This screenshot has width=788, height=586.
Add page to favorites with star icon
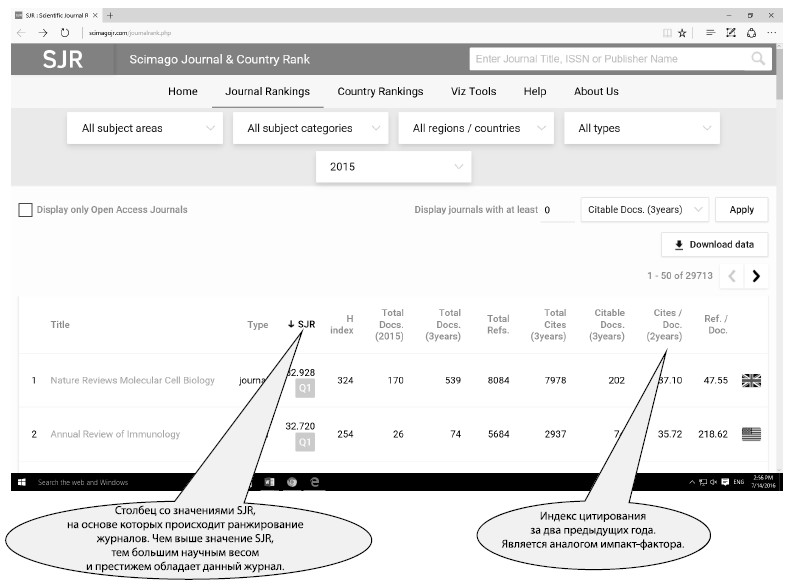[x=682, y=33]
